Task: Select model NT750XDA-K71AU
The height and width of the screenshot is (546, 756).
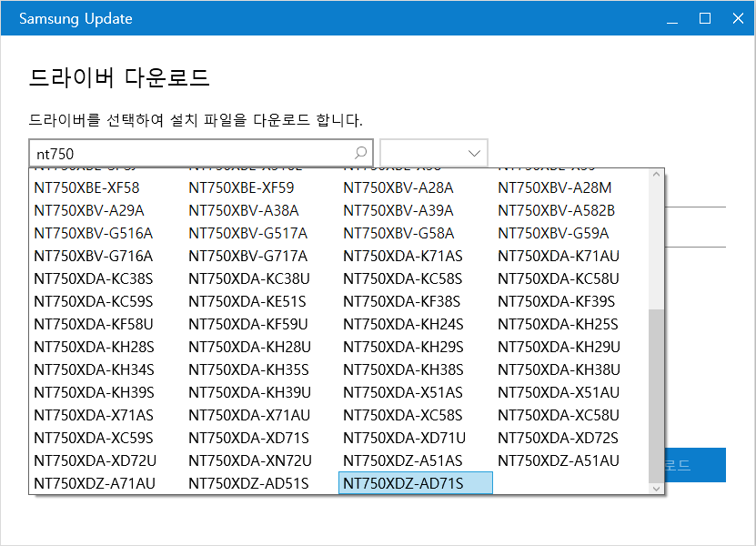Action: click(x=559, y=256)
